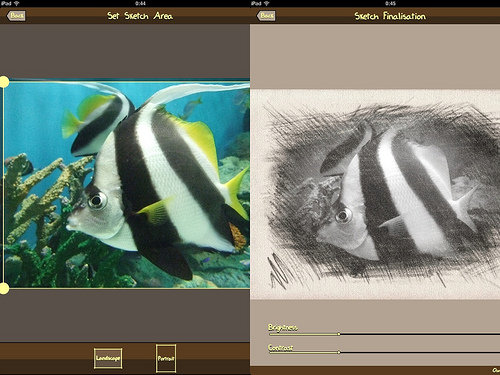Click the Contrast label text
This screenshot has height=375, width=500.
pos(281,347)
